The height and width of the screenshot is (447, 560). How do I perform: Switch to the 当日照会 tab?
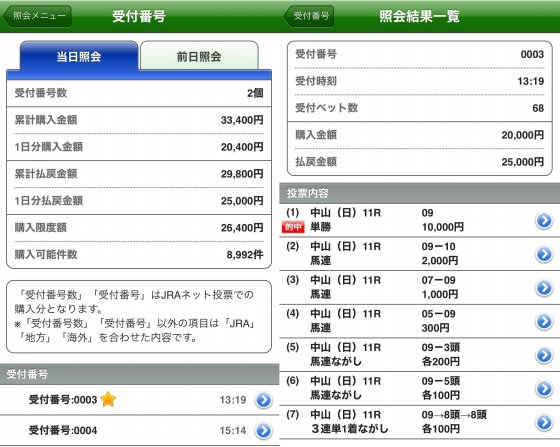pyautogui.click(x=79, y=56)
